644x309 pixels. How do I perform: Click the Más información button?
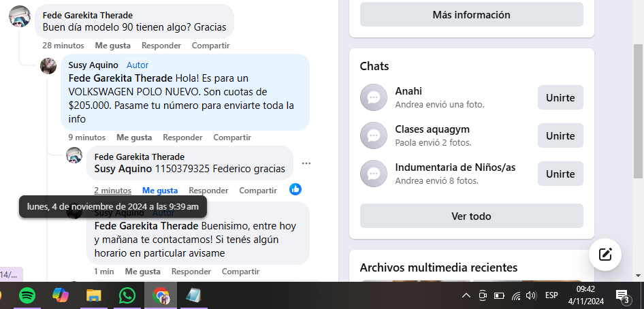[471, 14]
